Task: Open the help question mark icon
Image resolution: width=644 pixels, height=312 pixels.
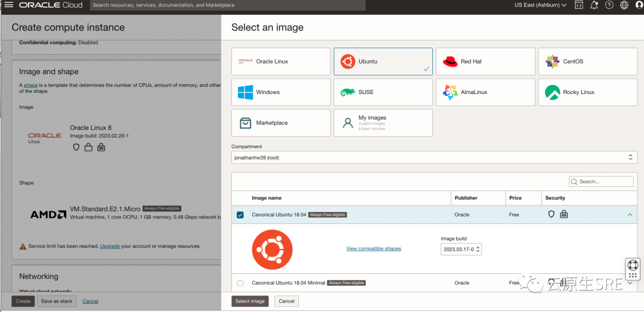Action: pyautogui.click(x=609, y=5)
